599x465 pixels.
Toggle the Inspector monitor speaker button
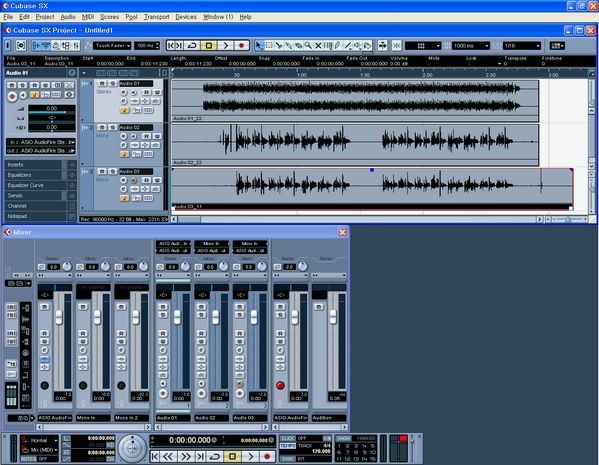pos(23,95)
